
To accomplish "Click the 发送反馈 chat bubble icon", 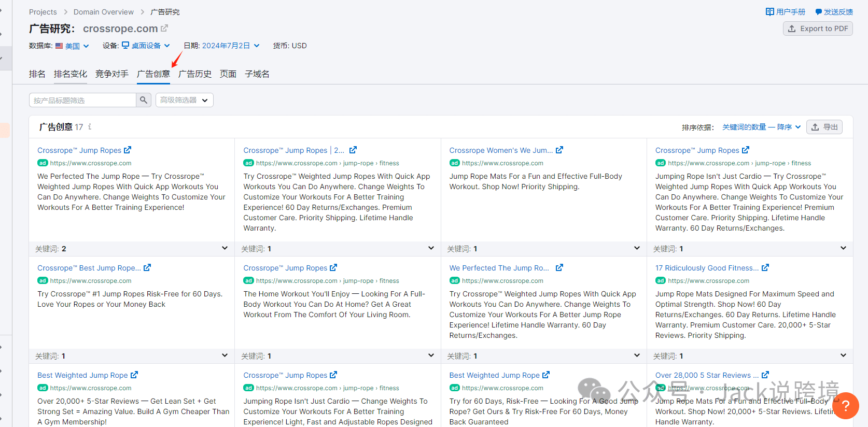I will tap(819, 12).
